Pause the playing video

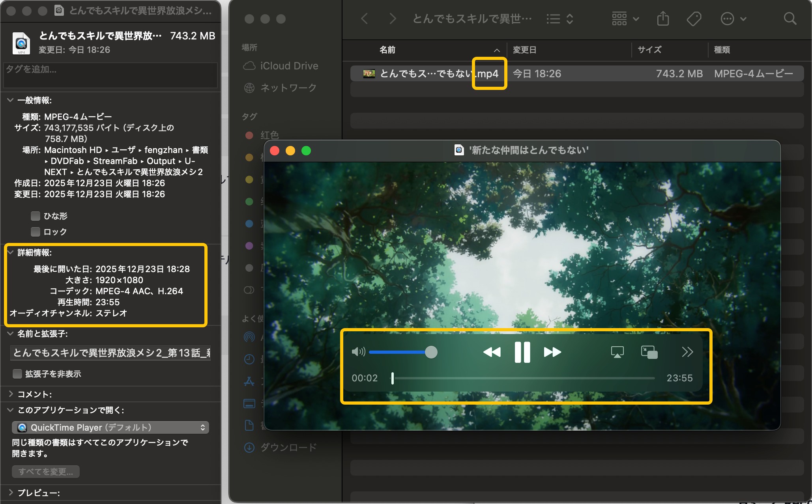(x=522, y=352)
